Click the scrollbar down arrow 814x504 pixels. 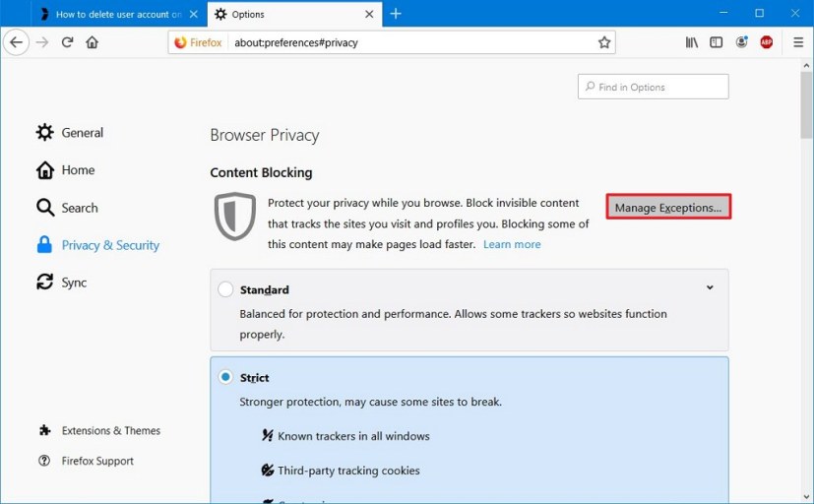[x=806, y=497]
